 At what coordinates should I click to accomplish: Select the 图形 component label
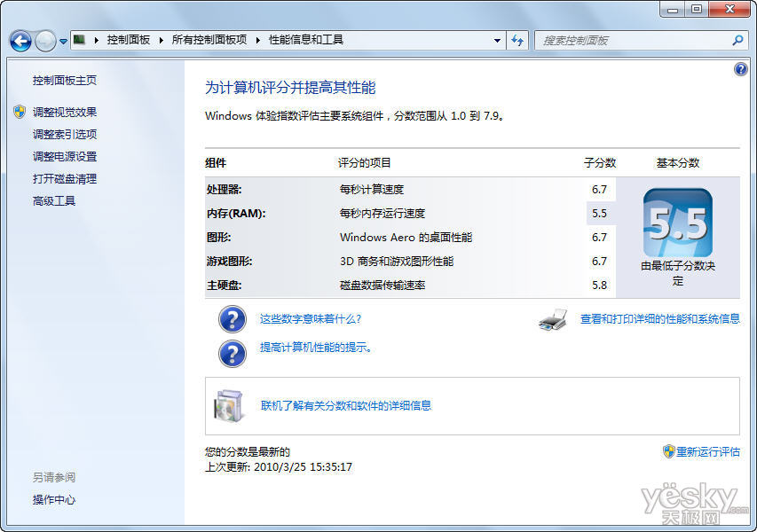[218, 238]
